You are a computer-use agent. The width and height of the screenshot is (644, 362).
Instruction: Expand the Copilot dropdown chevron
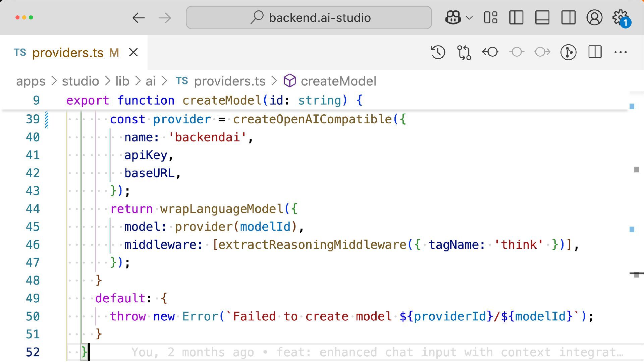pos(469,17)
